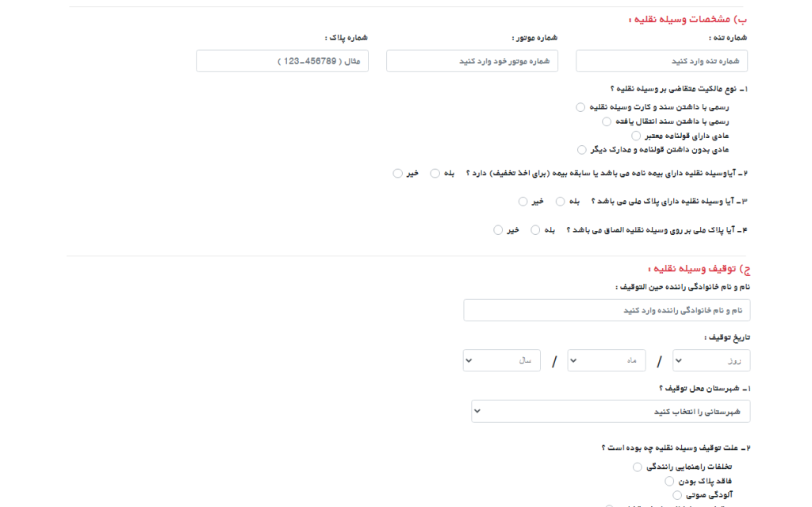Open the سال year dropdown
This screenshot has height=507, width=812.
[x=501, y=360]
